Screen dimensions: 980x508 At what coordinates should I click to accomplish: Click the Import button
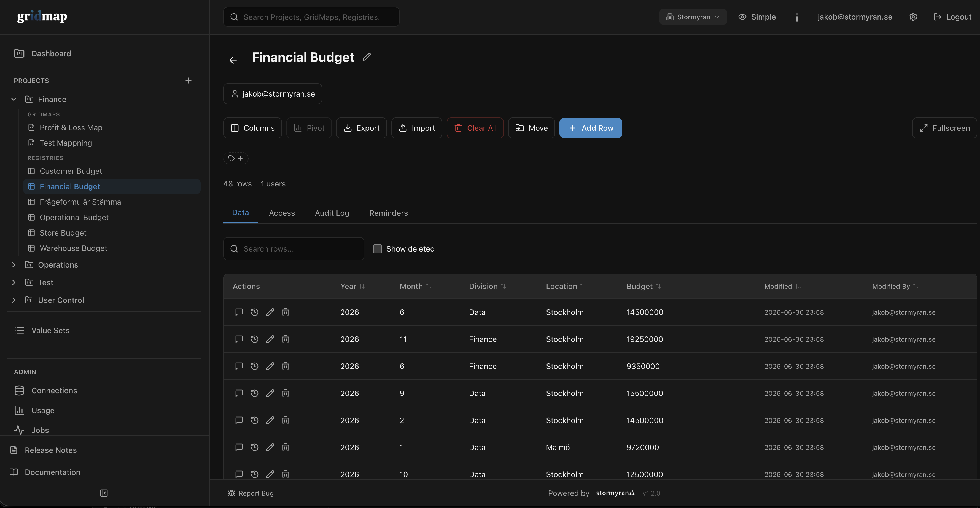417,128
